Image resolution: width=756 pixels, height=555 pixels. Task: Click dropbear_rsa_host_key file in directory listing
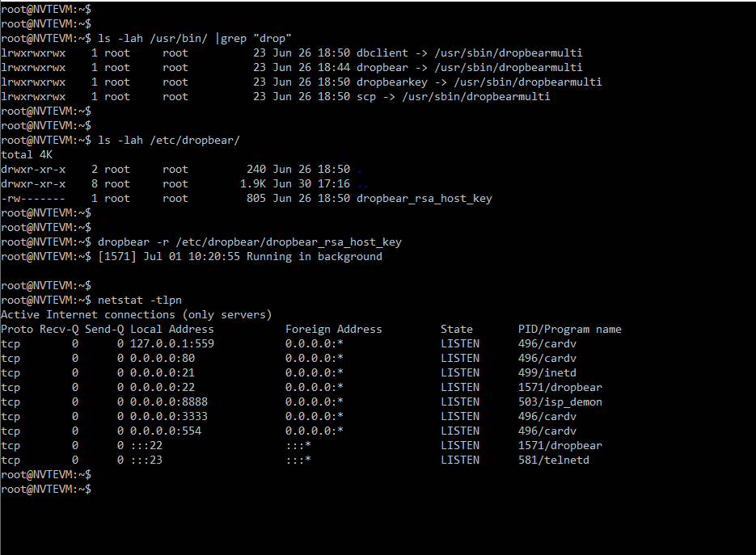click(424, 198)
